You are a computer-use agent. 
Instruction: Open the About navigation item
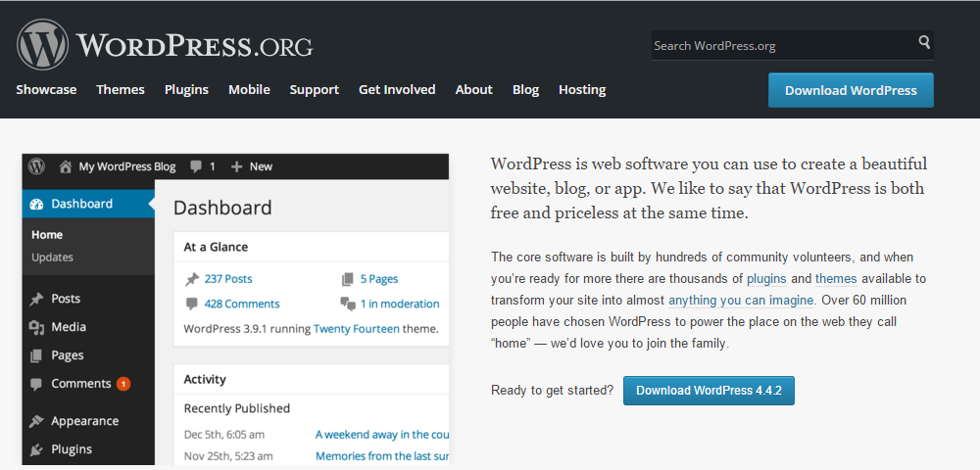(473, 90)
